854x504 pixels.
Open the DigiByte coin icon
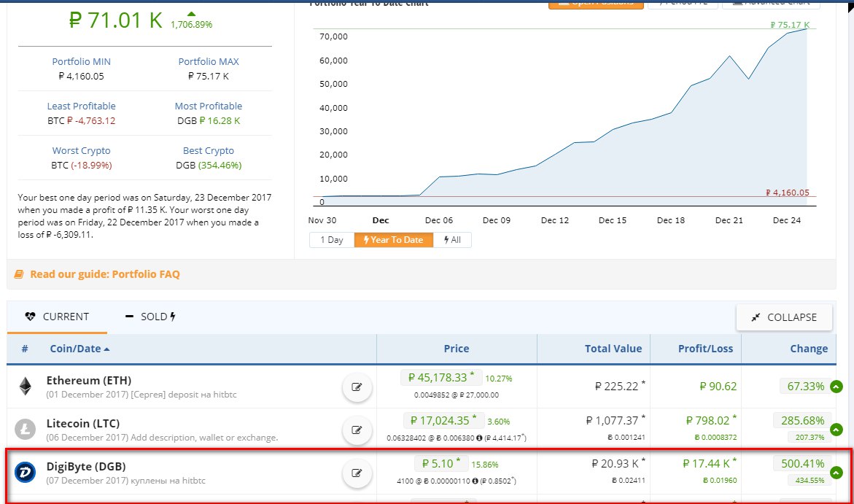tap(25, 473)
